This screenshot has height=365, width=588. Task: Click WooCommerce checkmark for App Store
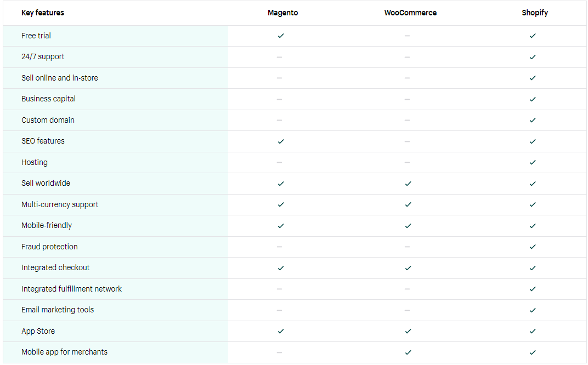(x=408, y=331)
